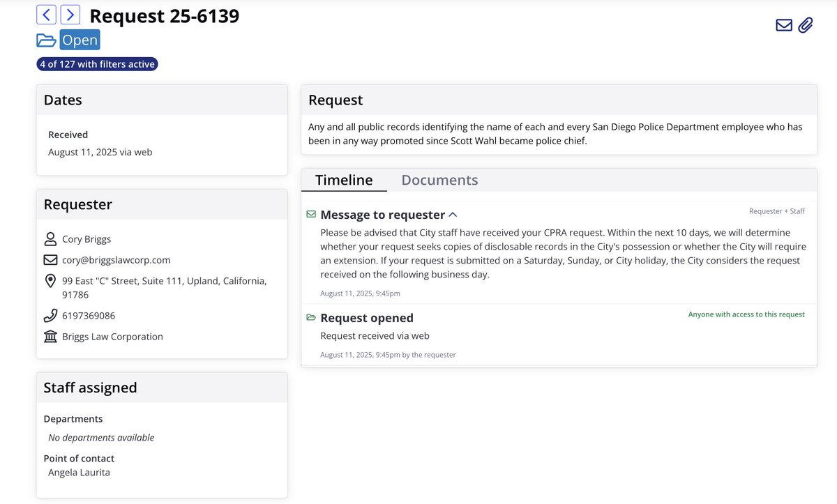Collapse the Message to requester entry
Viewport: 837px width, 504px height.
click(453, 215)
